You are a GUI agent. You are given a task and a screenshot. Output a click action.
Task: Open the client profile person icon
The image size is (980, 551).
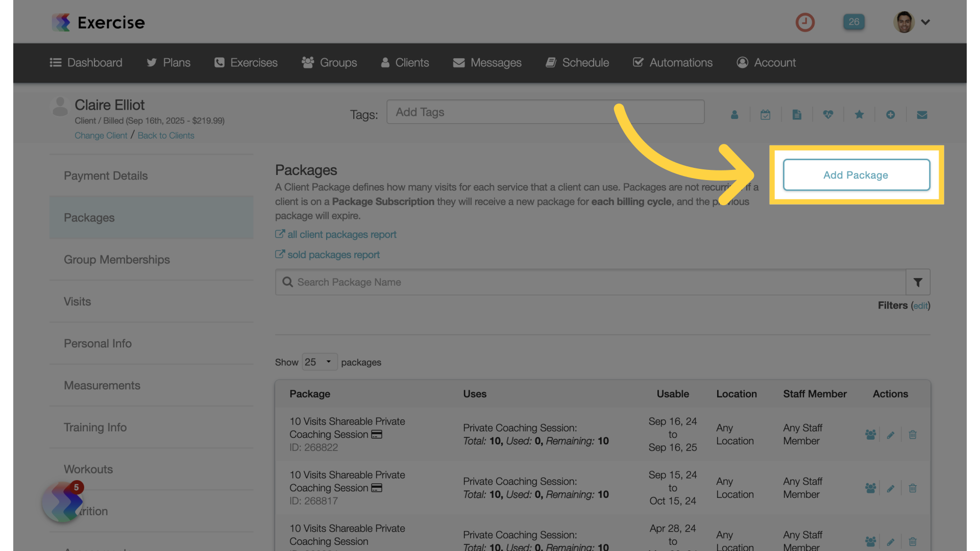click(x=734, y=115)
